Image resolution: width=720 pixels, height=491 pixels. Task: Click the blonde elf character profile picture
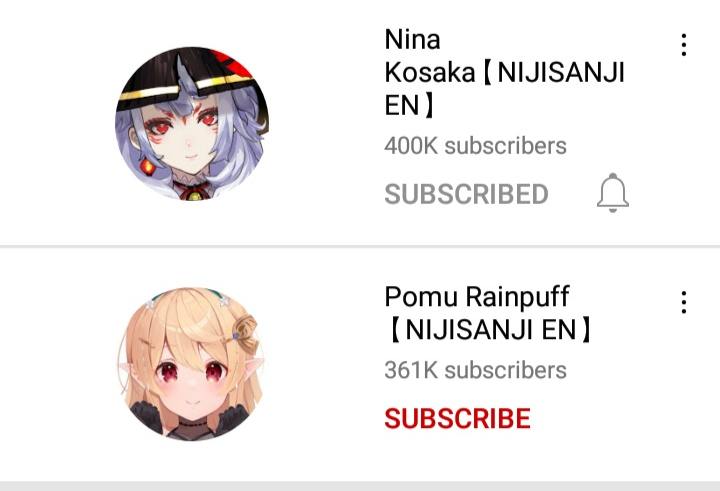pos(192,364)
